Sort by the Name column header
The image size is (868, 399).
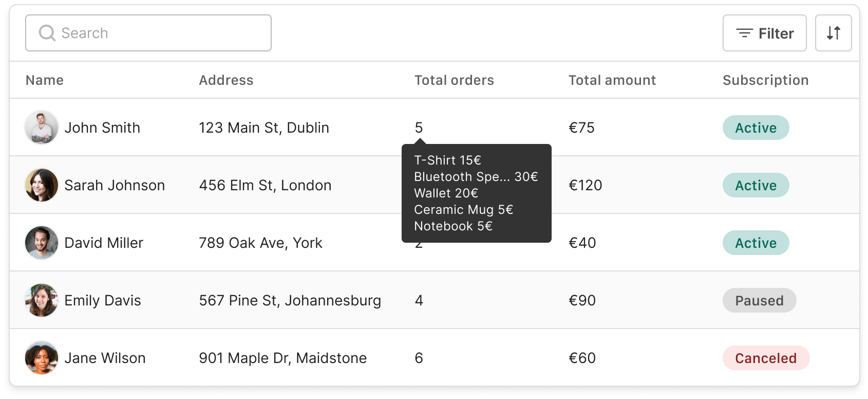45,80
